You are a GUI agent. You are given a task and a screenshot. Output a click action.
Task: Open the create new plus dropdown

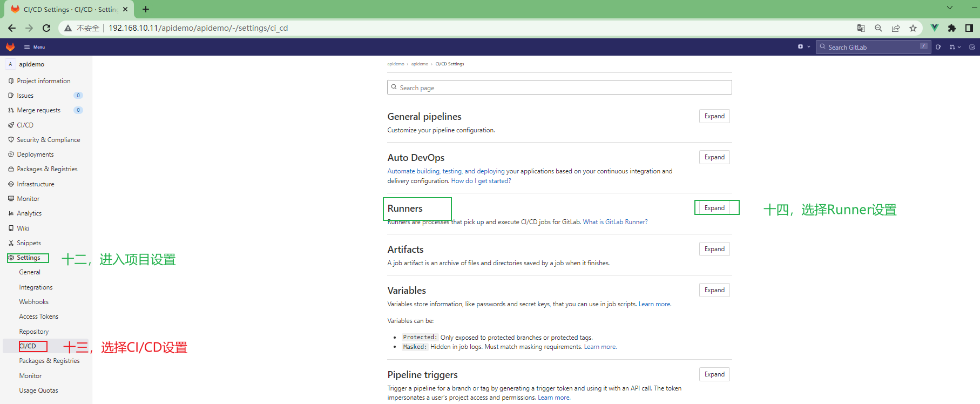point(803,47)
